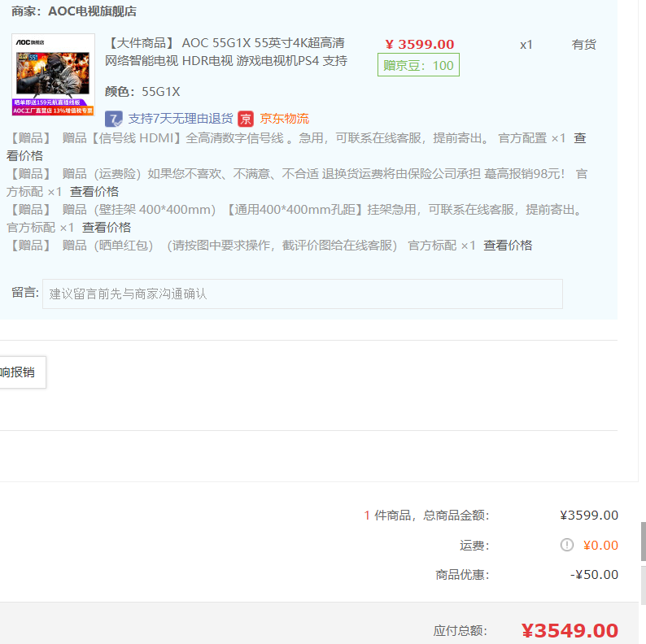
Task: Click the page vertical scrollbar thumb
Action: click(643, 542)
